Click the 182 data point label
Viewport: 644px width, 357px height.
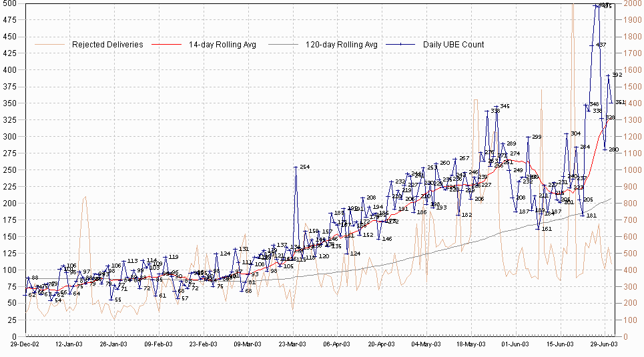(x=466, y=215)
